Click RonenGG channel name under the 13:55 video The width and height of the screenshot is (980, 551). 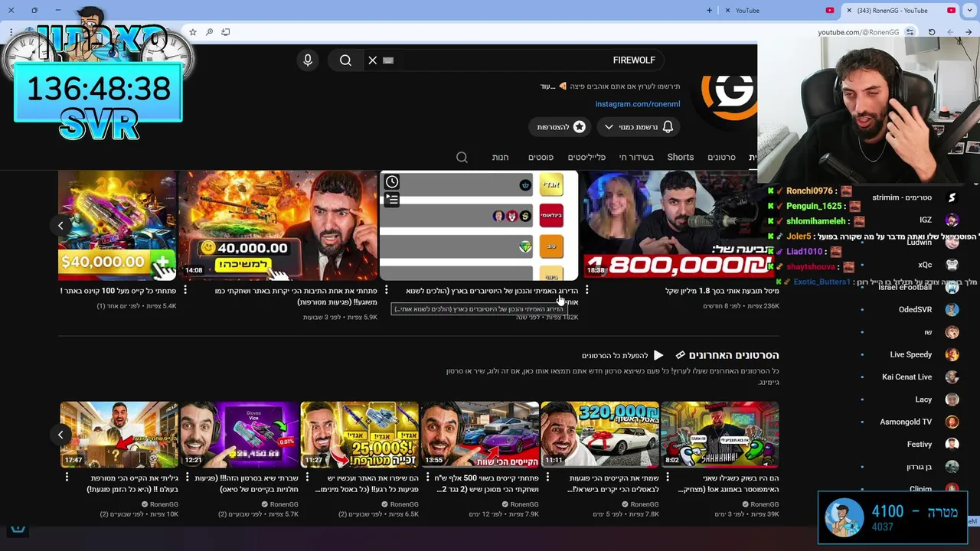pos(524,504)
